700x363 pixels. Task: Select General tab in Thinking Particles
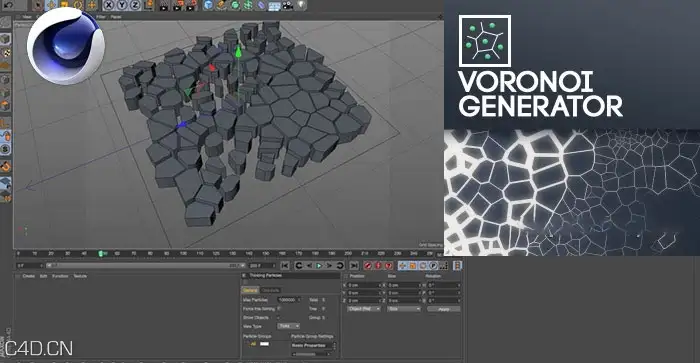click(250, 290)
